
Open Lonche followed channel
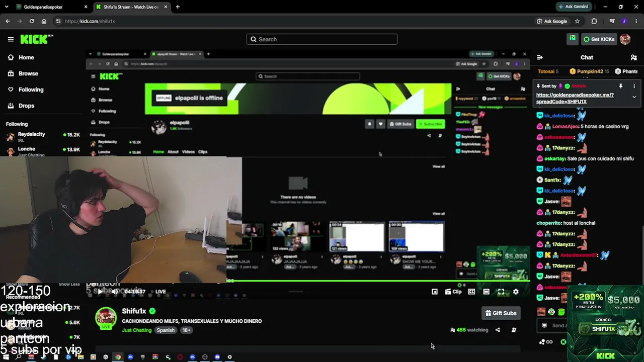click(43, 150)
